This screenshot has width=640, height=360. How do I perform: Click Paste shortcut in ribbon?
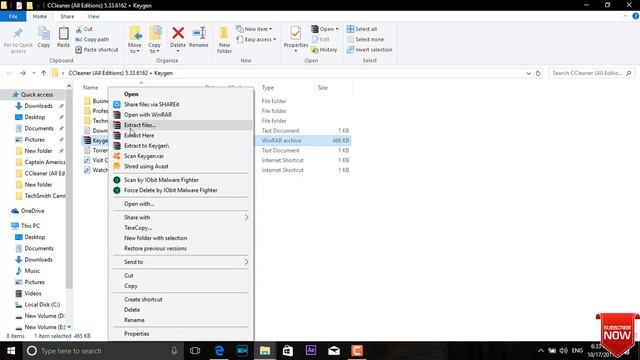coord(97,50)
